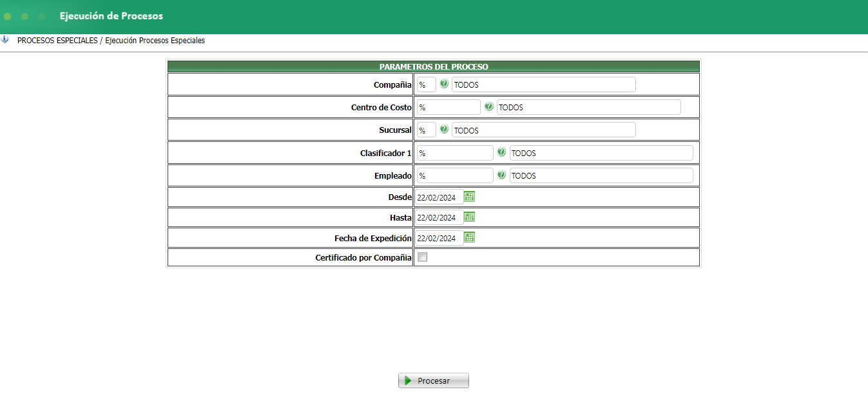
Task: Focus the Sucursal TODOS description field
Action: 544,130
